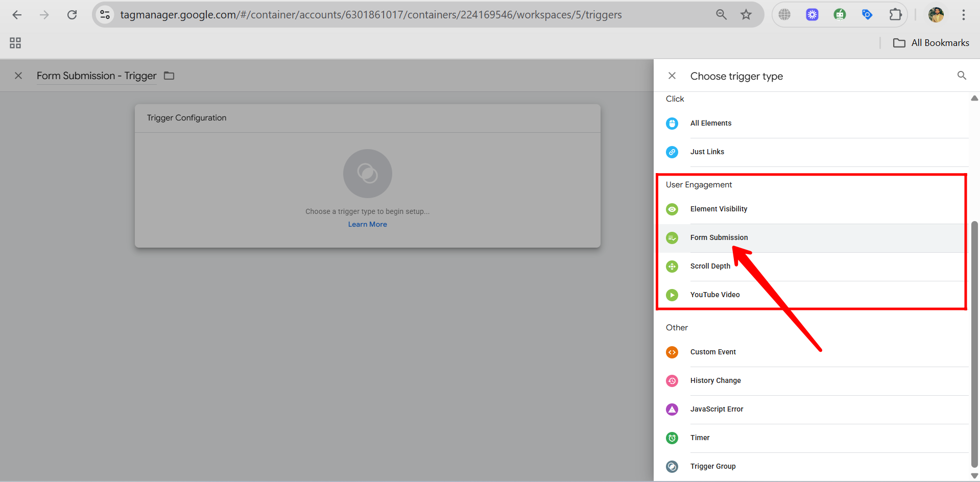The height and width of the screenshot is (482, 980).
Task: Click the trigger type placeholder circle
Action: [368, 174]
